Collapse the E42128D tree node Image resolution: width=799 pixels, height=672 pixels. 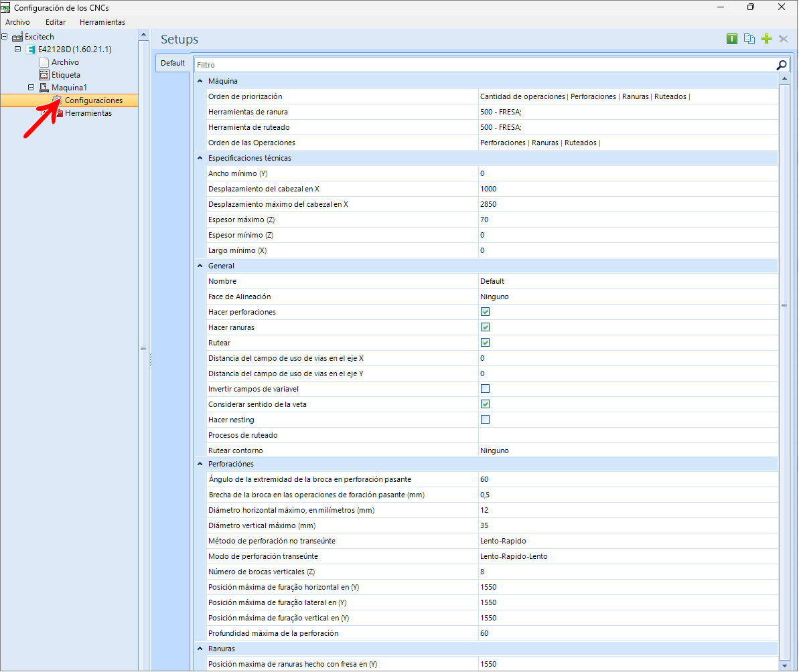click(x=18, y=50)
